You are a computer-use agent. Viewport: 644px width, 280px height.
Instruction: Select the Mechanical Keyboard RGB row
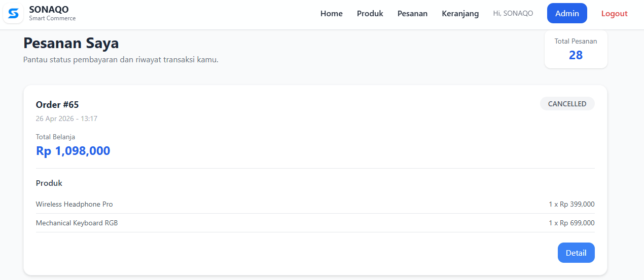pos(315,223)
